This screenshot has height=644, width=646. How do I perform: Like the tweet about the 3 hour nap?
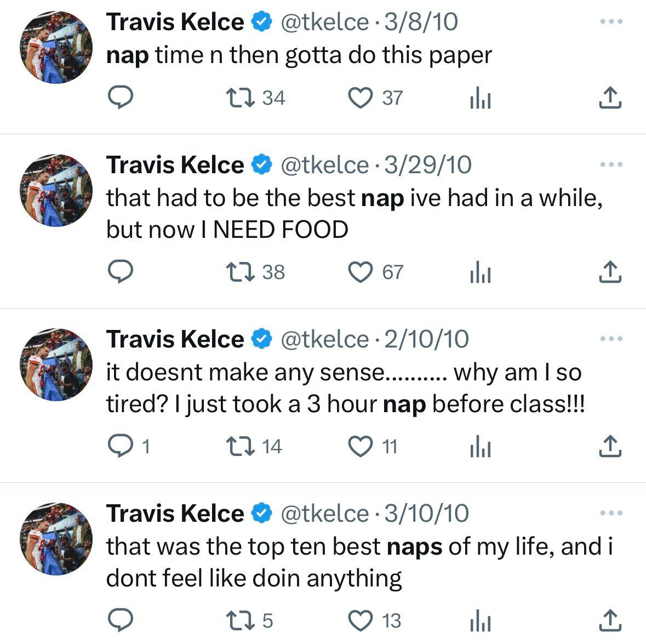[x=361, y=446]
